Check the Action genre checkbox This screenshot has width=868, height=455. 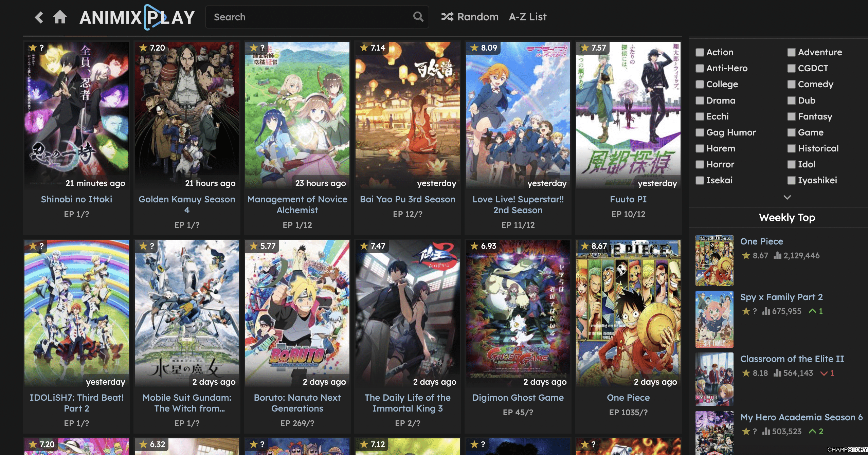click(700, 52)
